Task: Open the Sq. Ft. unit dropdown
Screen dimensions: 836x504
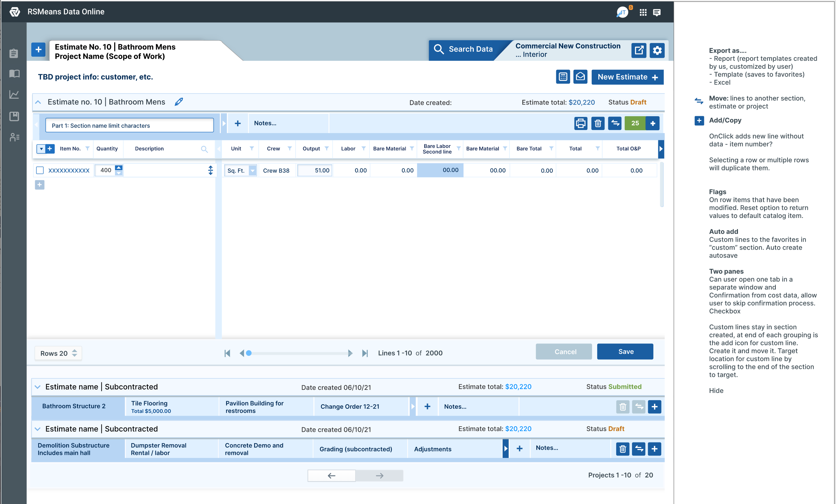Action: click(253, 171)
